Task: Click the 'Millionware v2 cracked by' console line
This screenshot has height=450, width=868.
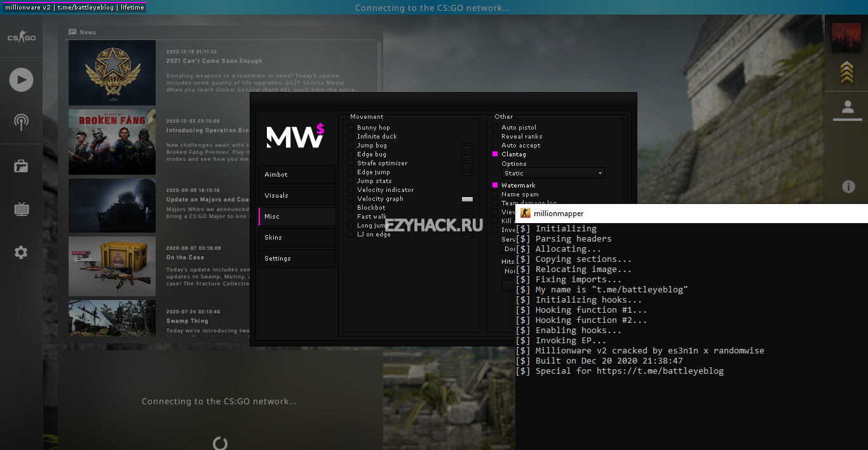Action: 641,351
